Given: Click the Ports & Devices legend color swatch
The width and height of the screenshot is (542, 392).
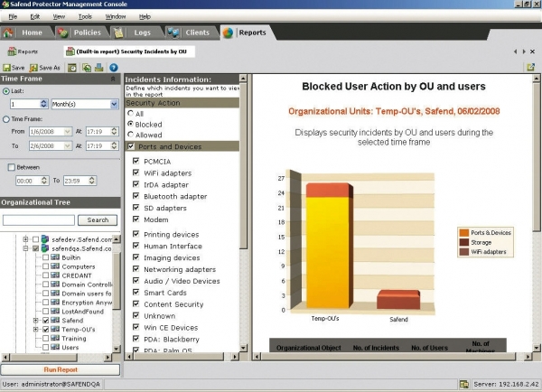Looking at the screenshot, I should [x=463, y=232].
